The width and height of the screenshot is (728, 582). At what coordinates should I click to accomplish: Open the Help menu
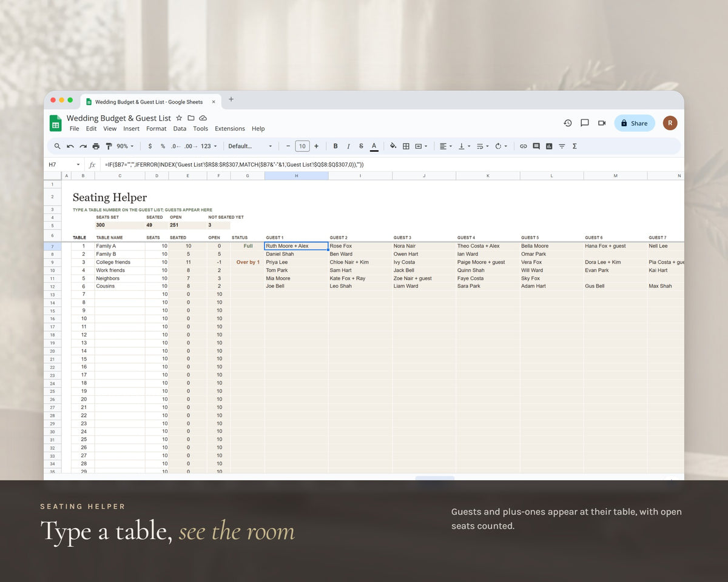258,129
